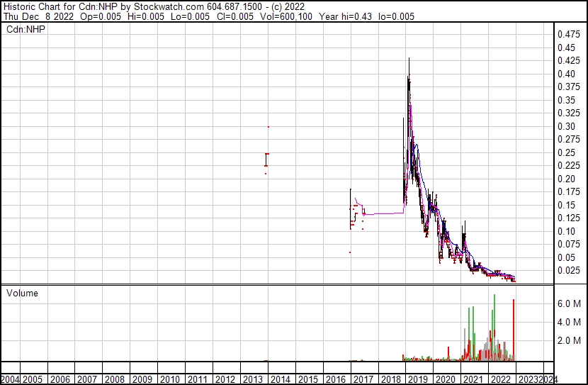Screen dimensions: 588x385
Task: Click the flat magenta average line through 2018
Action: click(383, 213)
